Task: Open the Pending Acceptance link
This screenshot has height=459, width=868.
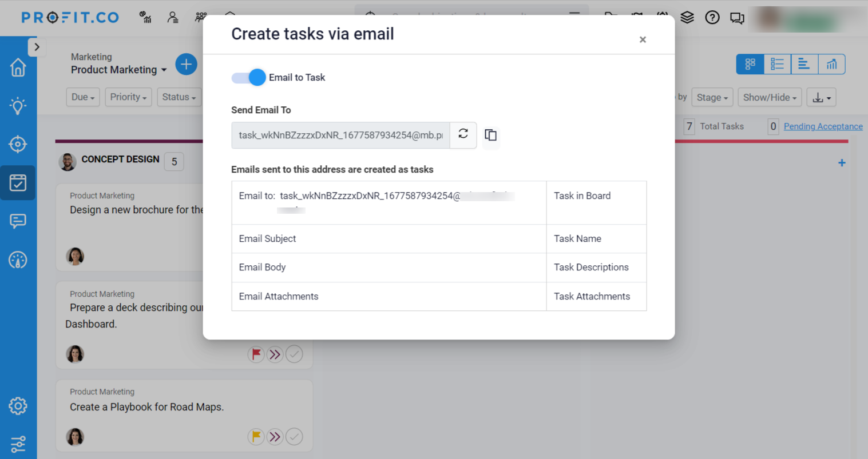Action: coord(823,126)
